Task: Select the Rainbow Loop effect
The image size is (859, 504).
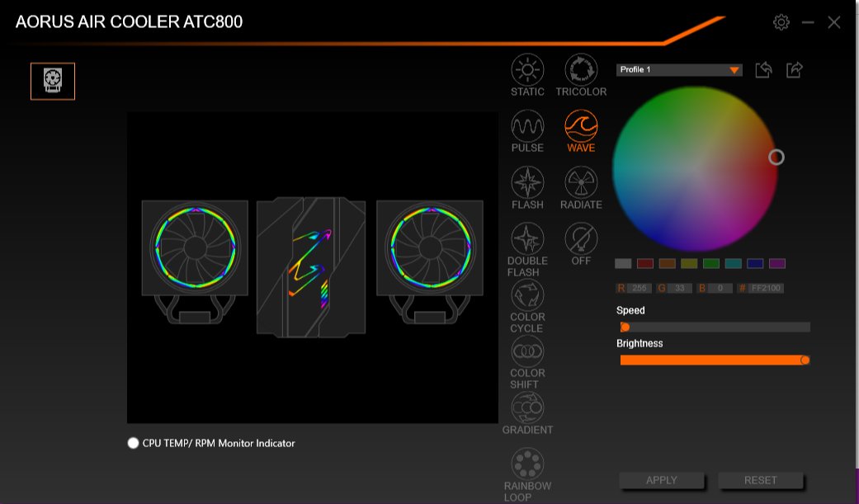Action: (x=527, y=464)
